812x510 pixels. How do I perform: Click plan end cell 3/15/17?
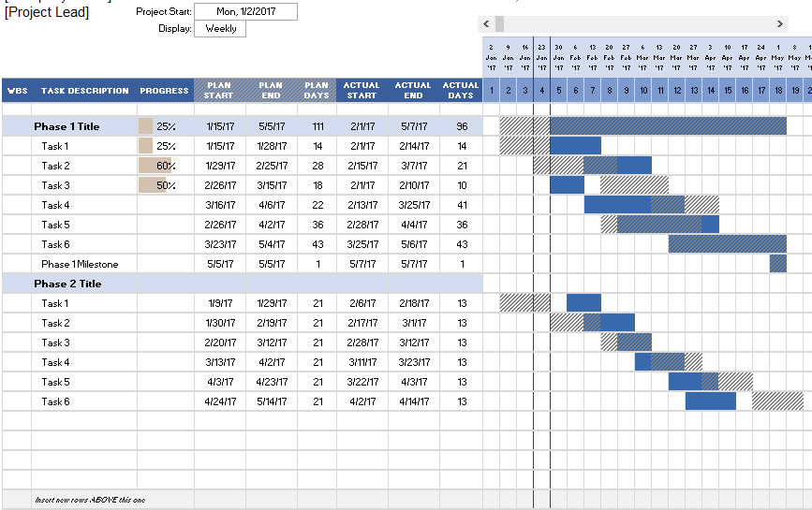pos(272,185)
